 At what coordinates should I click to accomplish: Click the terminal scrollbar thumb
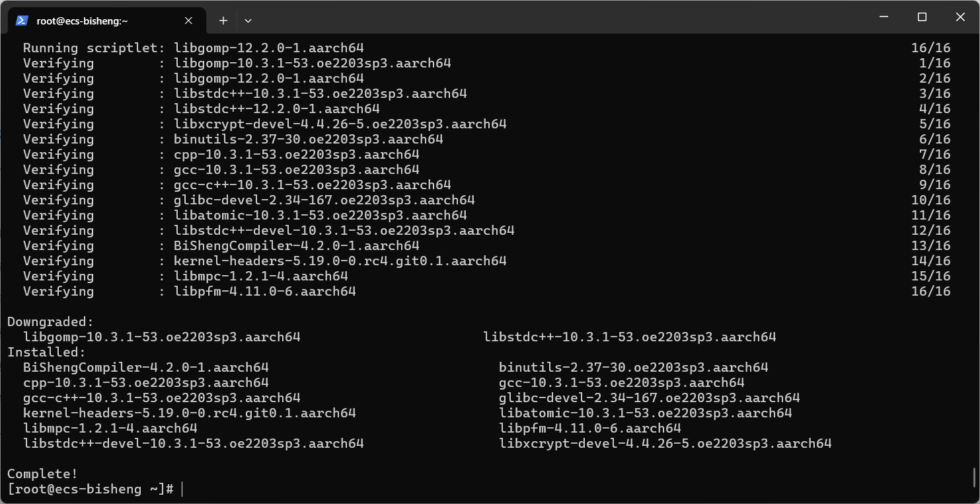pyautogui.click(x=975, y=476)
